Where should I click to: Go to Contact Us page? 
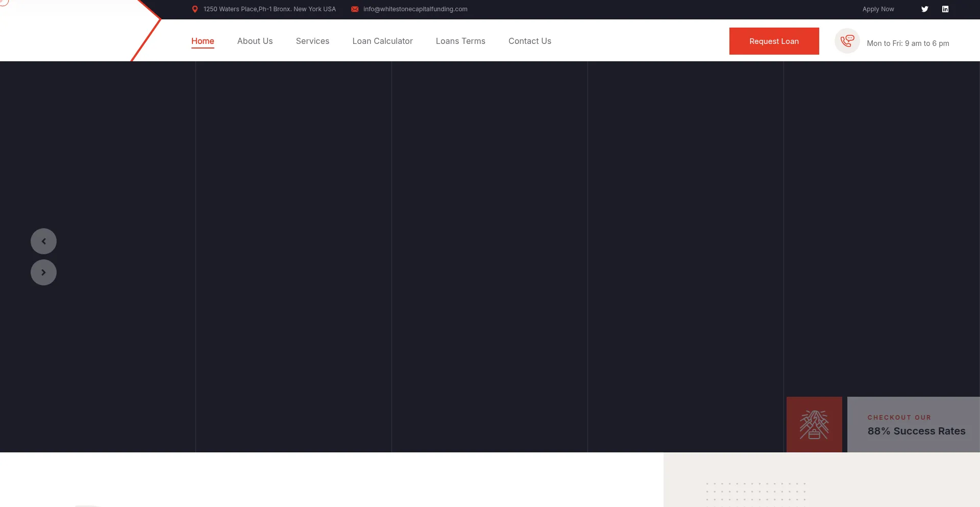pyautogui.click(x=529, y=41)
